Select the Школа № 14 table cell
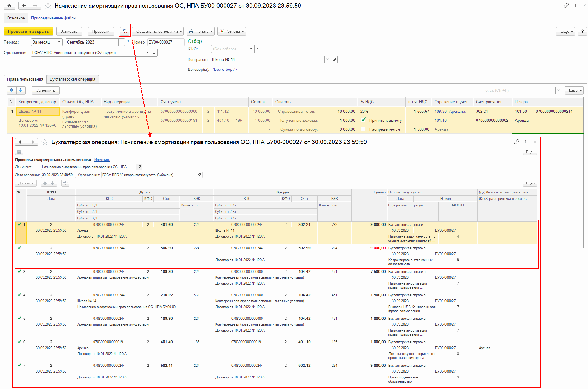This screenshot has width=588, height=389. tap(38, 111)
